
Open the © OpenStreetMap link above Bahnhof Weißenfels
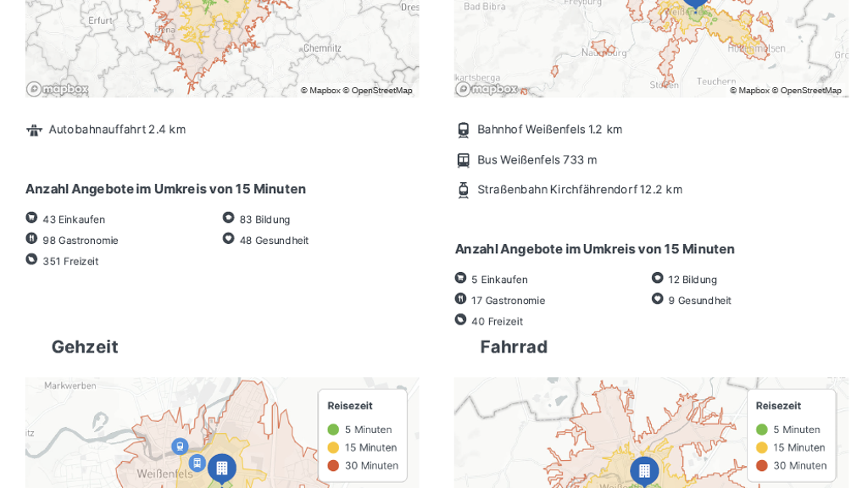pyautogui.click(x=806, y=91)
